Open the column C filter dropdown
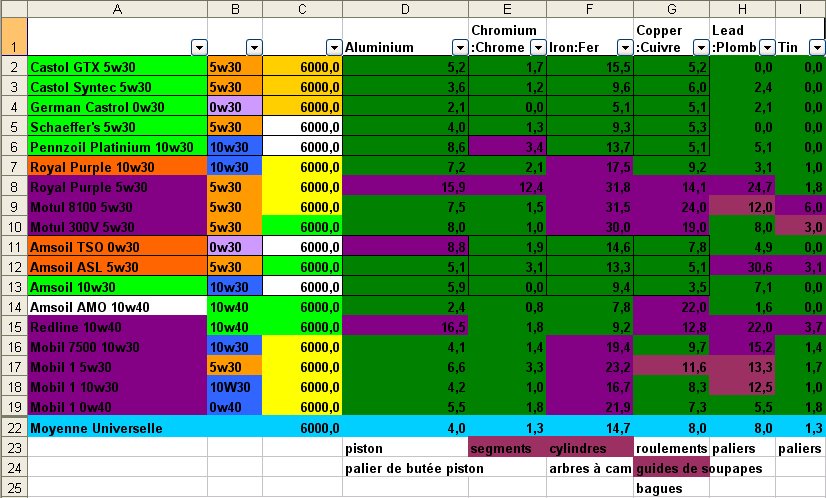This screenshot has height=498, width=826. point(331,47)
